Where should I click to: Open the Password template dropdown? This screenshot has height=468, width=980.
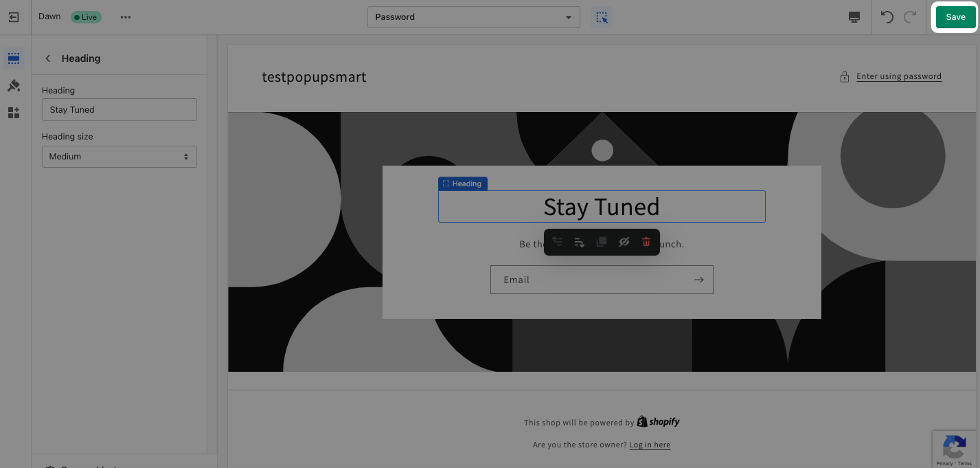click(474, 17)
